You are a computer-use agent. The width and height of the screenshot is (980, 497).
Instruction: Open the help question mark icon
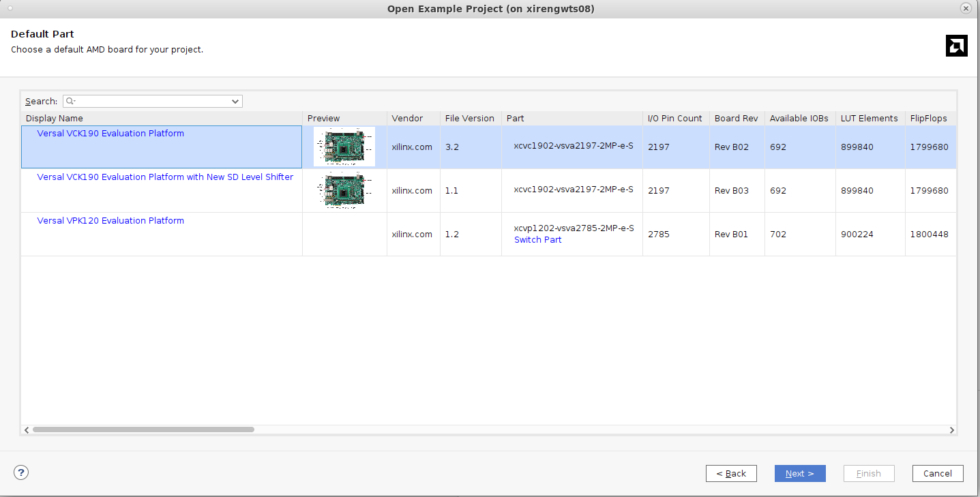click(x=20, y=472)
